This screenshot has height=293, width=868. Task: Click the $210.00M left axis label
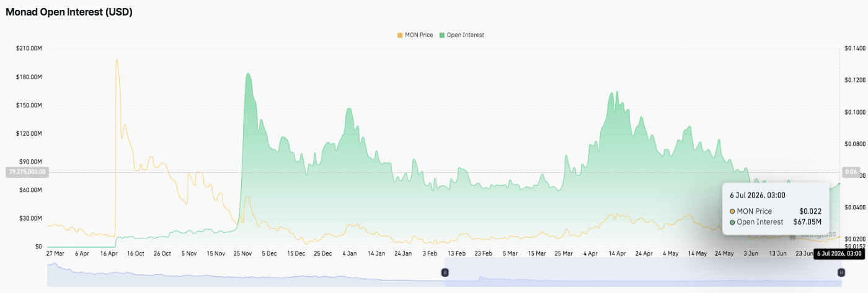[x=29, y=48]
